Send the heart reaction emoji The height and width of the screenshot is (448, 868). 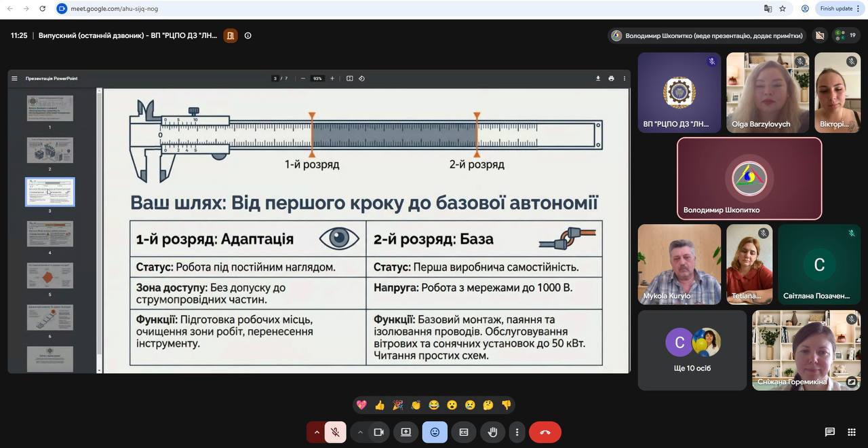[361, 405]
